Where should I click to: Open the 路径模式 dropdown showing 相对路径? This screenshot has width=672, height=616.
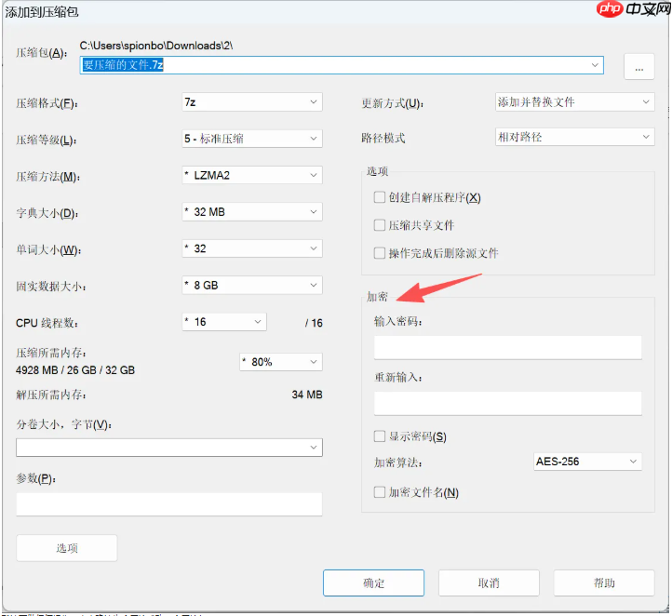[x=574, y=137]
